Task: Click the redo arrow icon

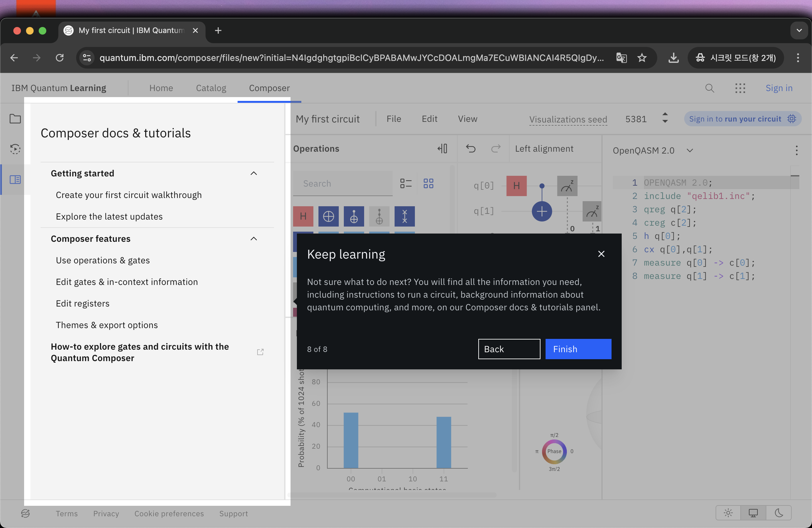Action: (496, 149)
